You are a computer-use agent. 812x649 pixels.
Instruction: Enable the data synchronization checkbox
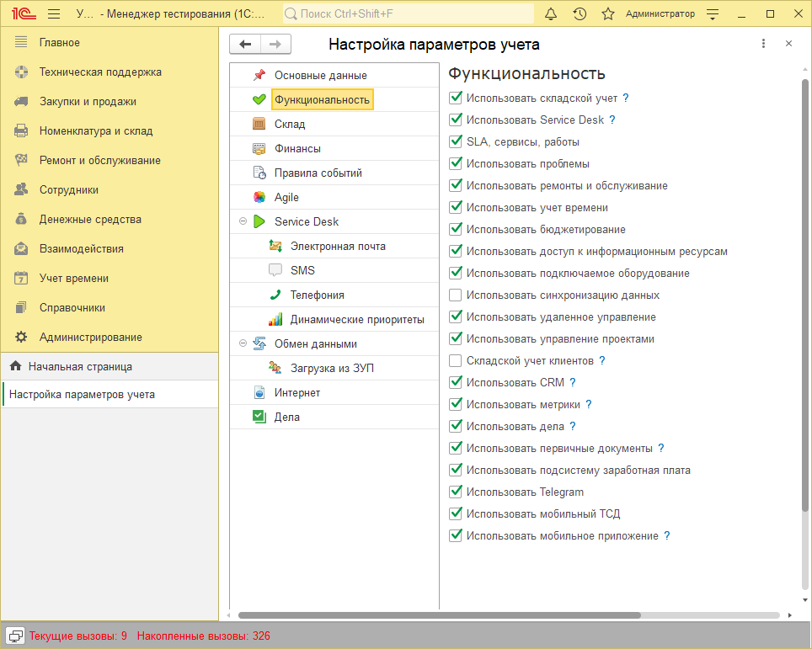pyautogui.click(x=456, y=295)
